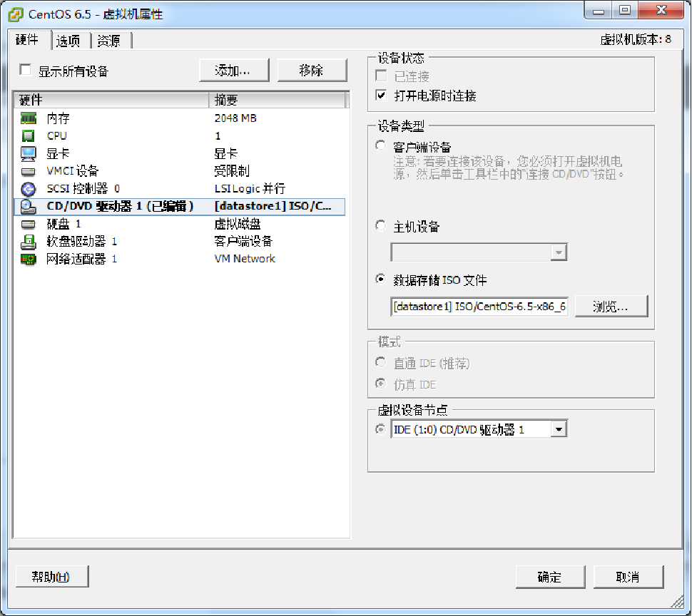Viewport: 692px width, 616px height.
Task: Open the IDE (1:0) CD/DVD 驱动器 1 dropdown
Action: pos(559,429)
